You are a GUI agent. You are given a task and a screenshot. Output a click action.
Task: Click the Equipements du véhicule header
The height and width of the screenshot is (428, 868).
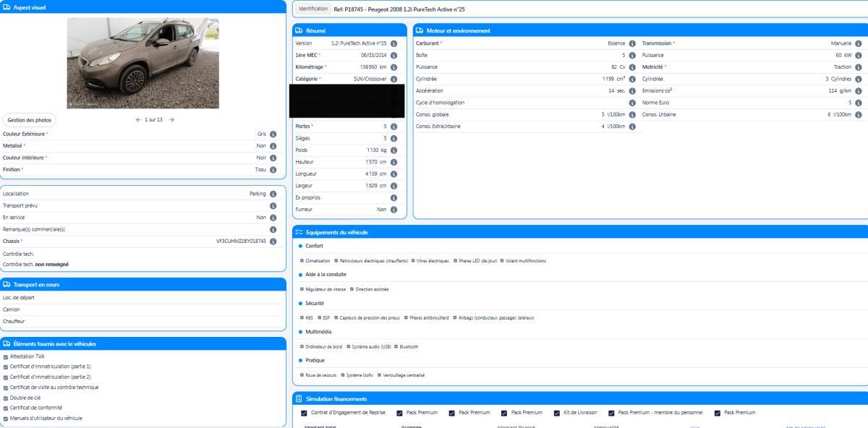(337, 232)
